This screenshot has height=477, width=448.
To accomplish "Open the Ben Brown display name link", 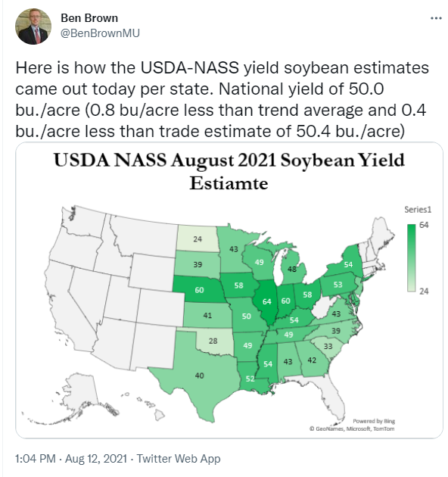I will click(89, 18).
